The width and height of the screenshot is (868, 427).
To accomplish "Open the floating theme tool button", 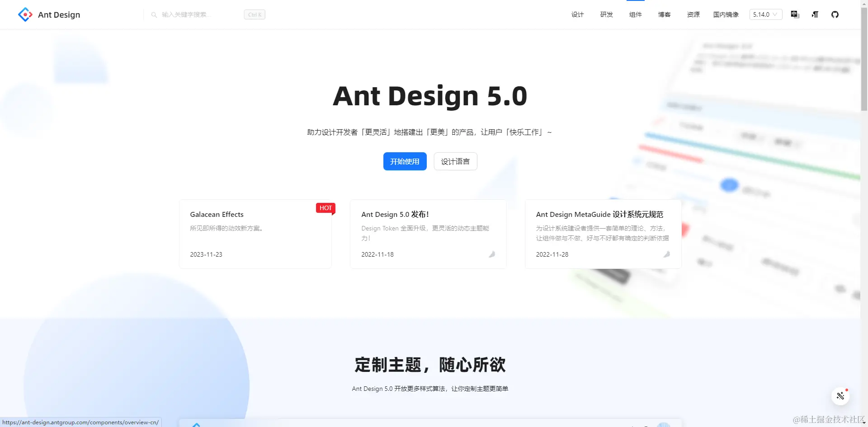I will [840, 396].
